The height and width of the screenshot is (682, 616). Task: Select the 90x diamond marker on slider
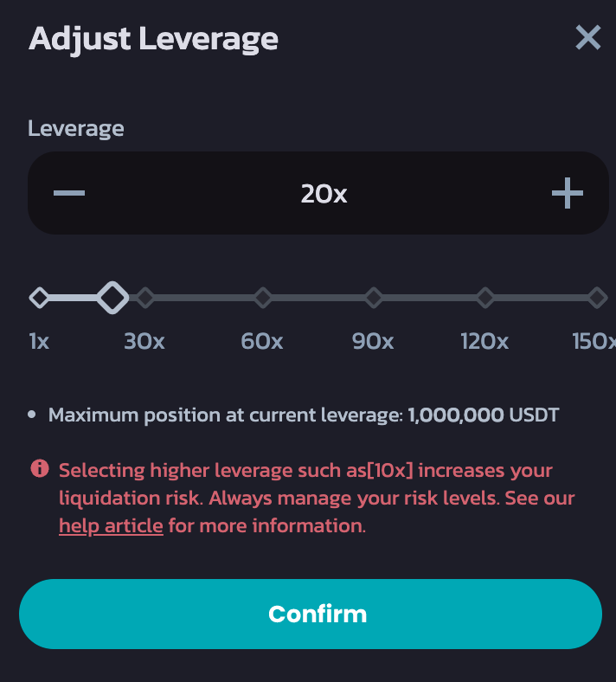coord(373,298)
